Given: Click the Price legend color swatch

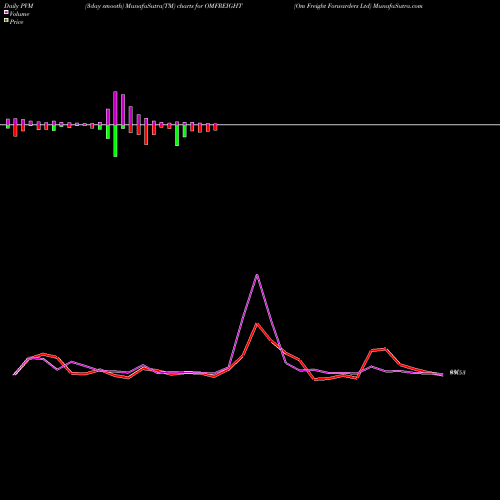Looking at the screenshot, I should [x=6, y=21].
